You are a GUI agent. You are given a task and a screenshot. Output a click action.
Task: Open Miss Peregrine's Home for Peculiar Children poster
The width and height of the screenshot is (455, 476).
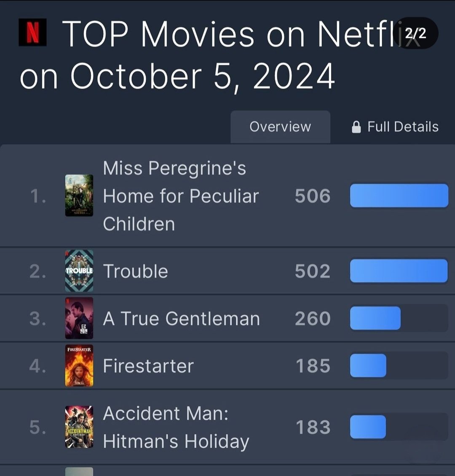click(79, 196)
